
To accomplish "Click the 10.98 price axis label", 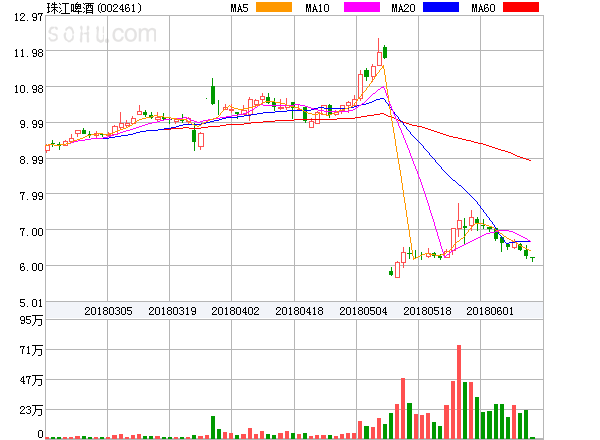I will pos(28,89).
